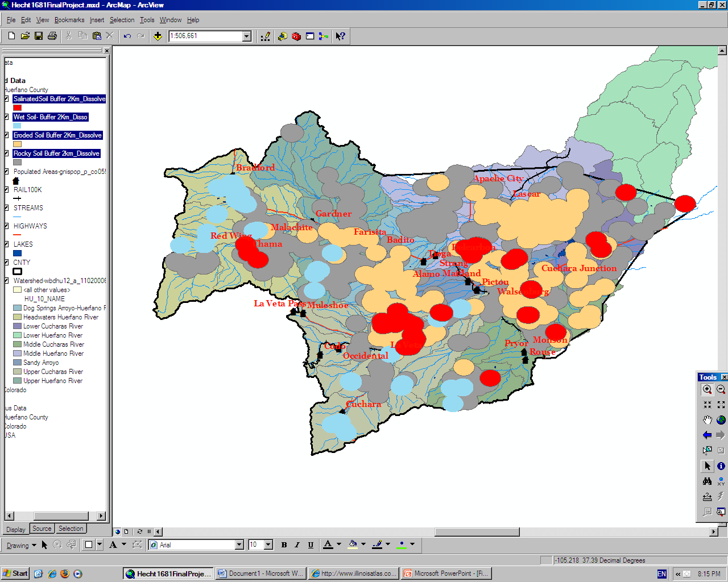
Task: Activate the Identify info tool
Action: (x=721, y=466)
